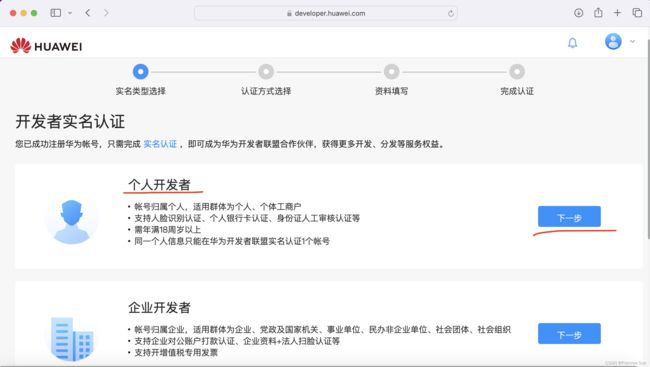The image size is (650, 367).
Task: Open a new tab with plus icon
Action: point(617,13)
